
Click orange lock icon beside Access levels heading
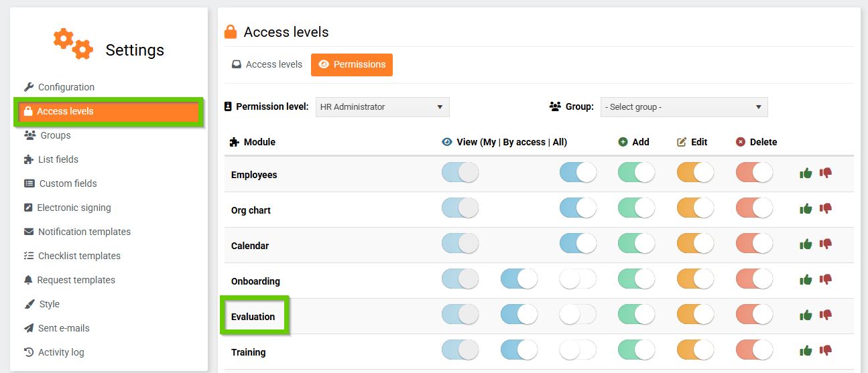point(231,32)
